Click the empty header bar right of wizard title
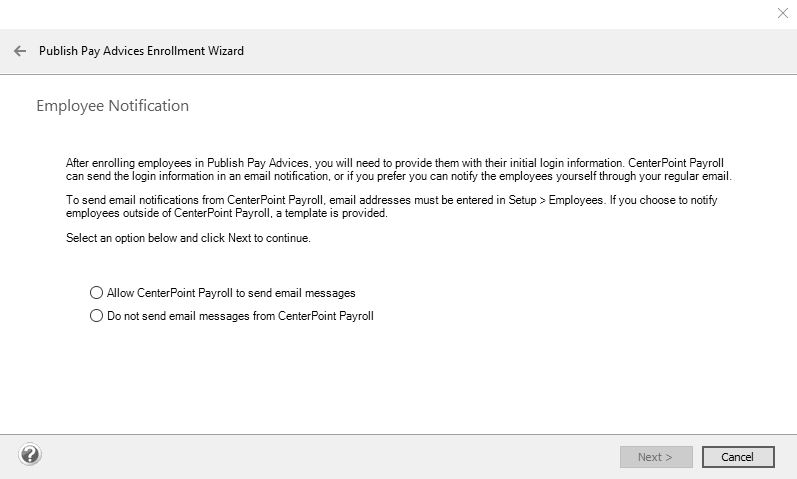Viewport: 797px width, 479px height. 520,51
